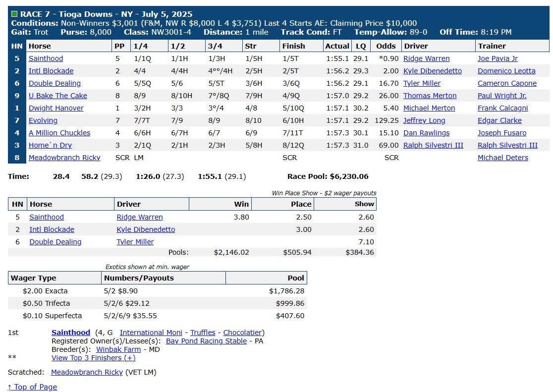Open owner Bay Pond Racing Stable
This screenshot has height=392, width=553.
click(206, 341)
